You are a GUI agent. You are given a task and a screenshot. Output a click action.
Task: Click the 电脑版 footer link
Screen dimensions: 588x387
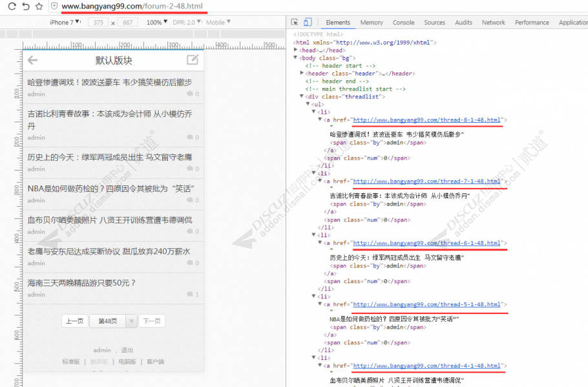tap(127, 362)
